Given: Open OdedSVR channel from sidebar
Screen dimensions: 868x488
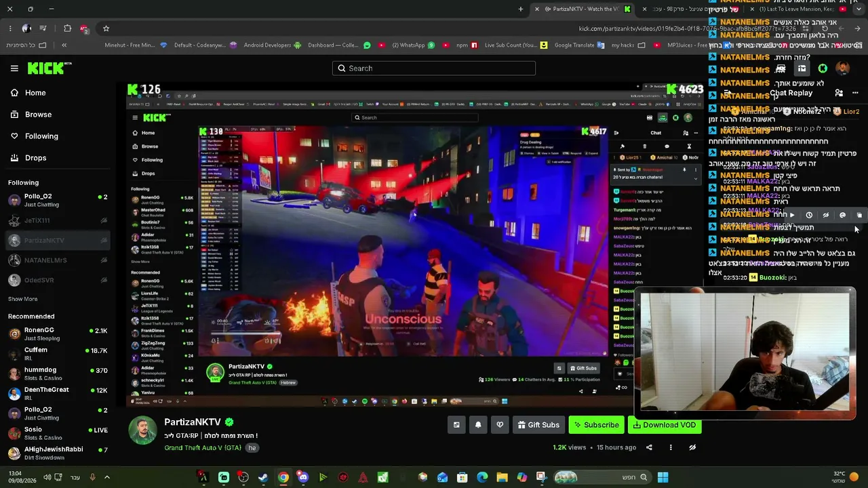Looking at the screenshot, I should coord(57,280).
